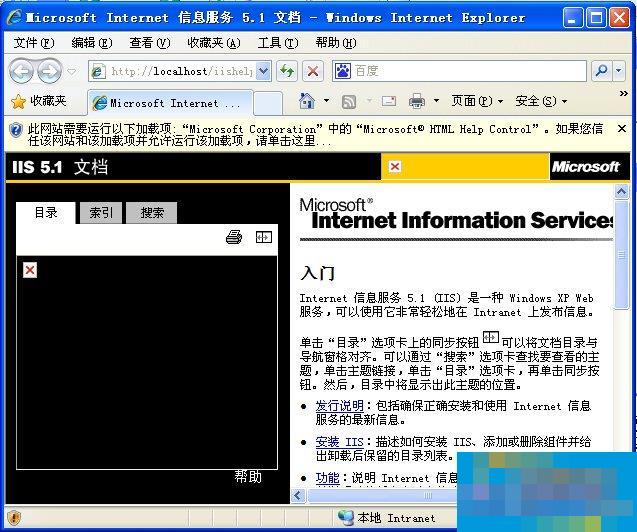
Task: Click the 本地 Intranet zone indicator
Action: point(387,518)
